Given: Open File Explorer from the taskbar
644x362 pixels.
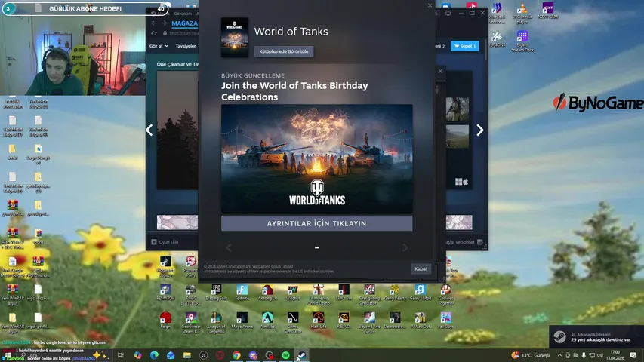Looking at the screenshot, I should coord(187,355).
